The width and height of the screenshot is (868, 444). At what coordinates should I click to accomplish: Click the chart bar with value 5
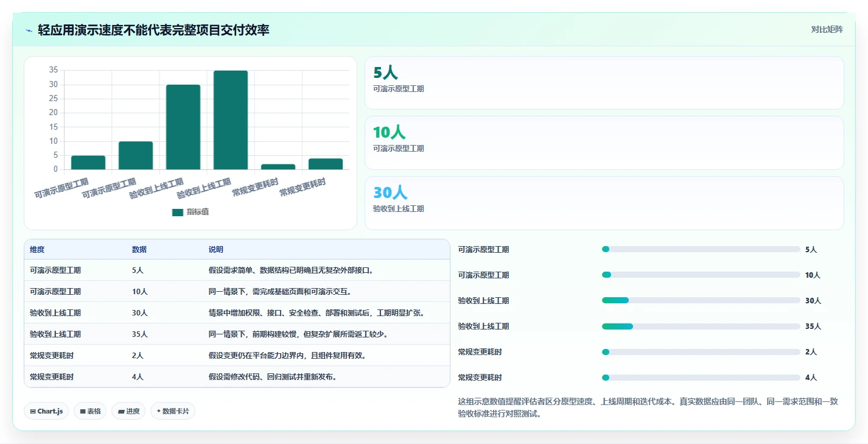(88, 163)
